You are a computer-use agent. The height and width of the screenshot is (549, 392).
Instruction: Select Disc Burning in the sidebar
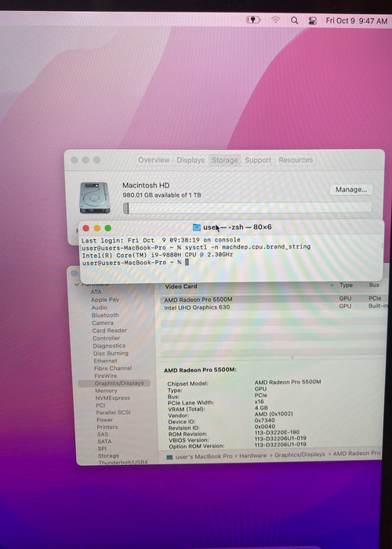pyautogui.click(x=111, y=353)
